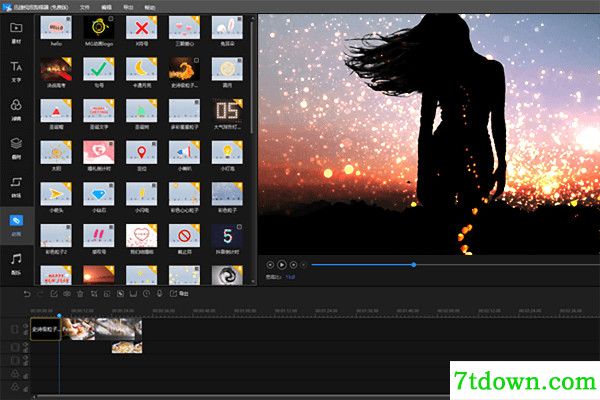Select the rabbit ears animation thumbnail
This screenshot has width=600, height=400.
[x=227, y=28]
